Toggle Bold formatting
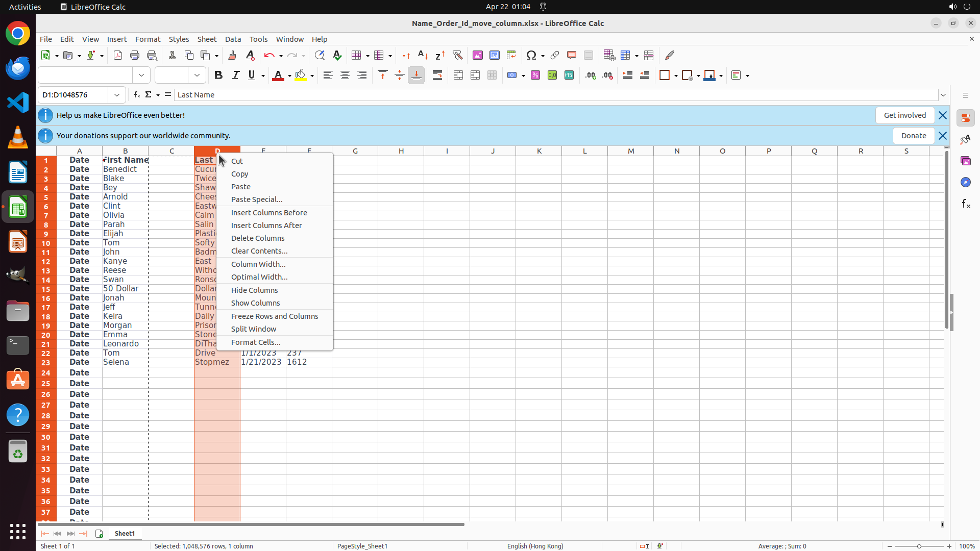The image size is (980, 551). tap(218, 76)
